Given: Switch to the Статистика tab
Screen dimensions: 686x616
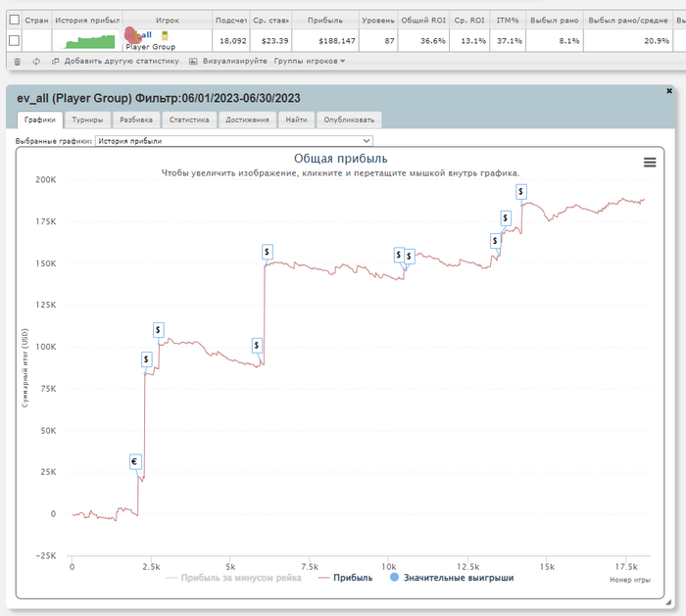Looking at the screenshot, I should 189,119.
